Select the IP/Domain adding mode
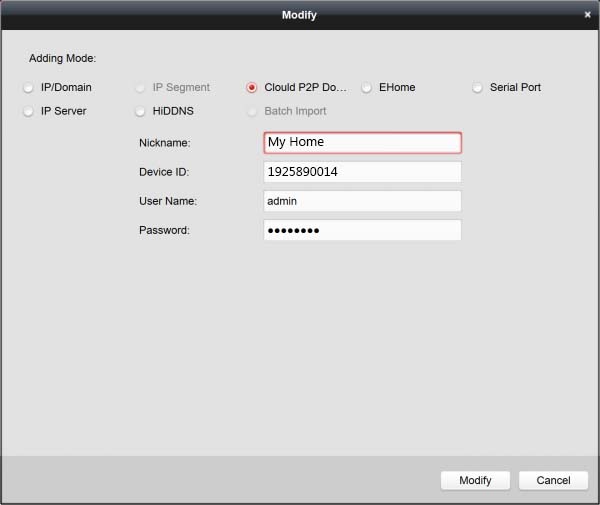 pyautogui.click(x=29, y=88)
